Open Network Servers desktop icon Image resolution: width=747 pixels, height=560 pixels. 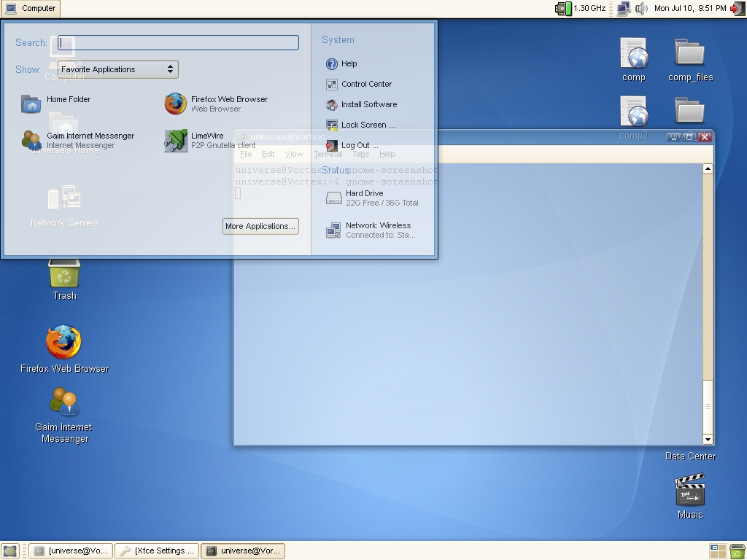pyautogui.click(x=64, y=206)
